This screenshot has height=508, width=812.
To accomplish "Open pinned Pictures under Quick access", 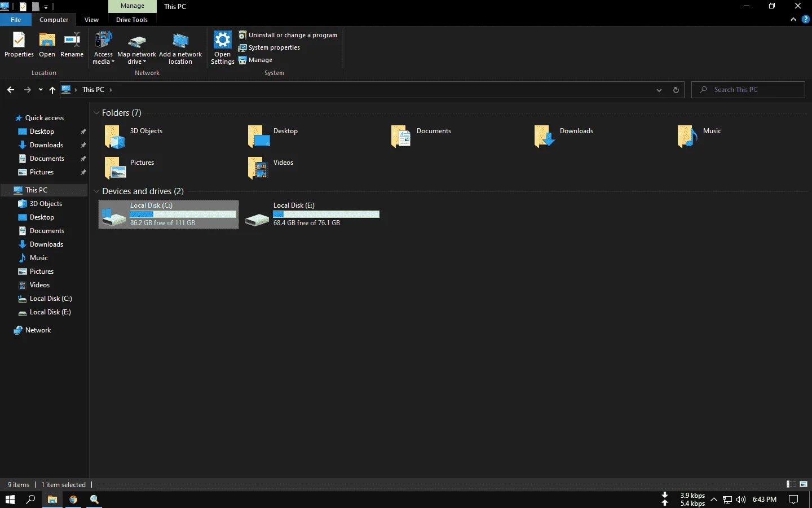I will (42, 172).
